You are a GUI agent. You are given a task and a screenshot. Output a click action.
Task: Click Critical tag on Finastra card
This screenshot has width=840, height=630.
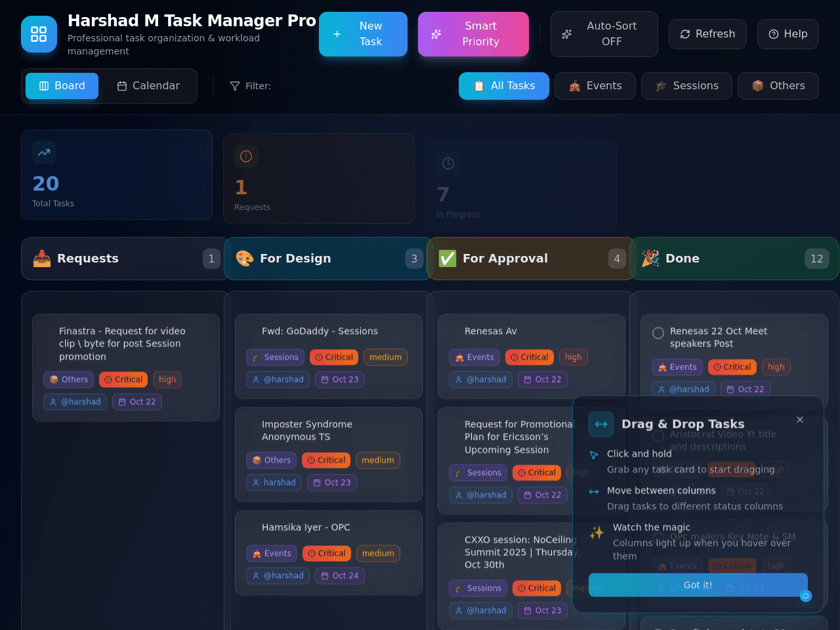[123, 379]
